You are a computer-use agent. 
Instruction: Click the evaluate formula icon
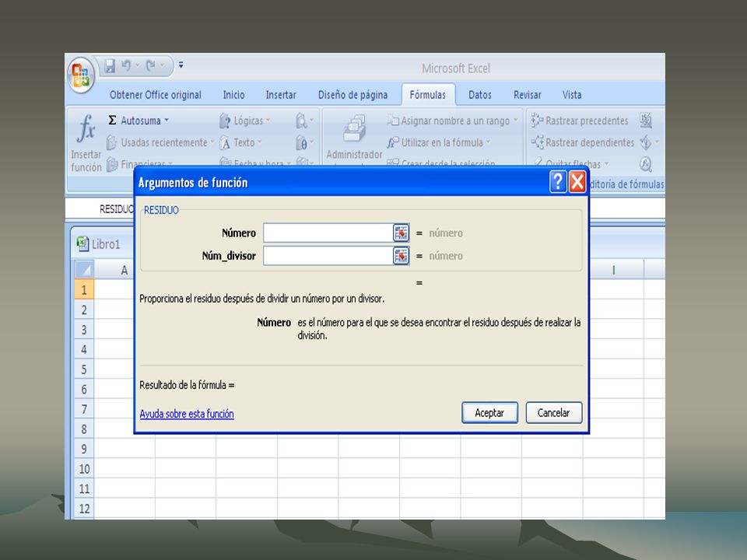pos(646,164)
